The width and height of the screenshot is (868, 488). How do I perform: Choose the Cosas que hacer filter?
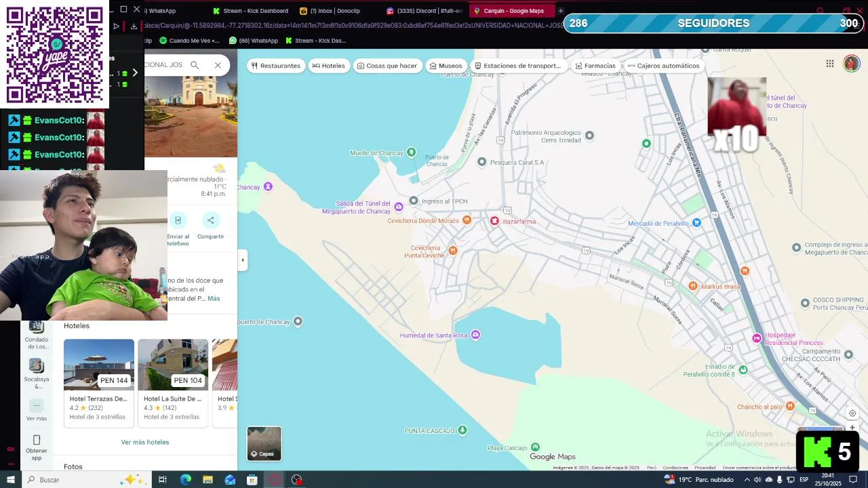(387, 66)
